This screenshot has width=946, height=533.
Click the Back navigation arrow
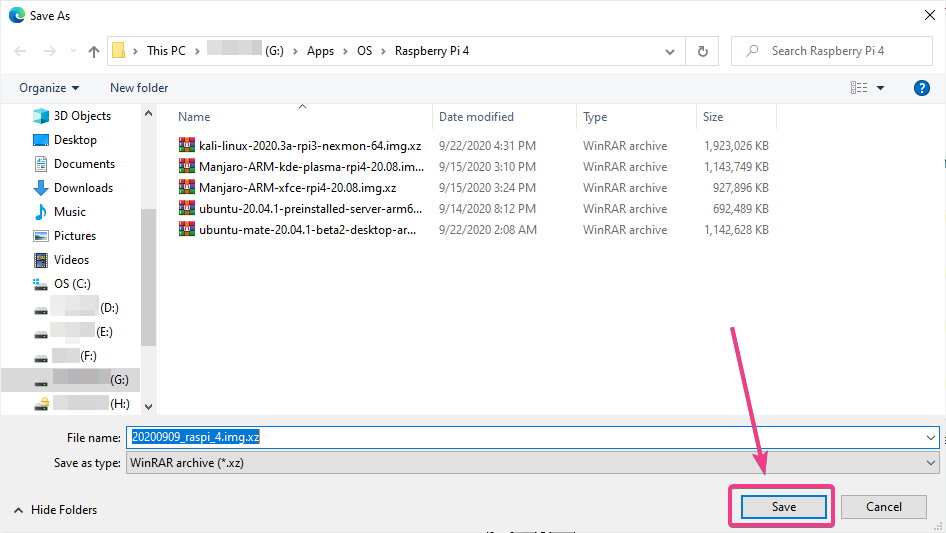coord(19,51)
